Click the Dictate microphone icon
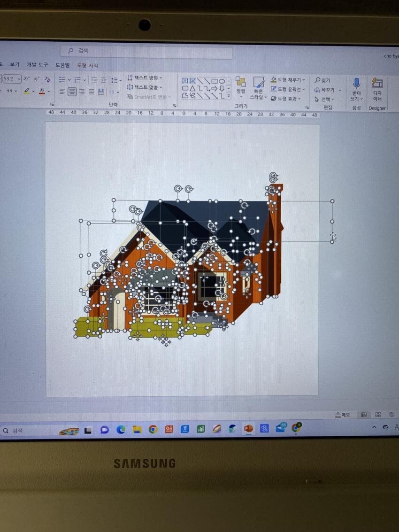399x532 pixels. coord(356,84)
